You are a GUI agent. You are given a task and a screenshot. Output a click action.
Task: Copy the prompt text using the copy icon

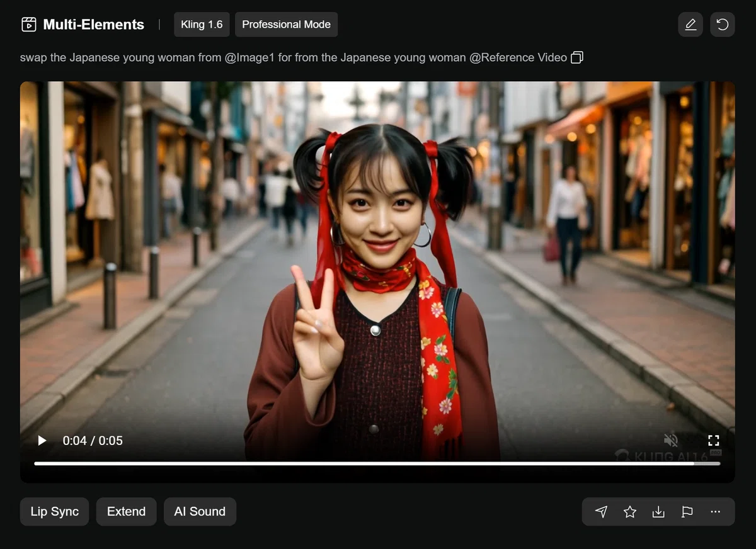[576, 57]
